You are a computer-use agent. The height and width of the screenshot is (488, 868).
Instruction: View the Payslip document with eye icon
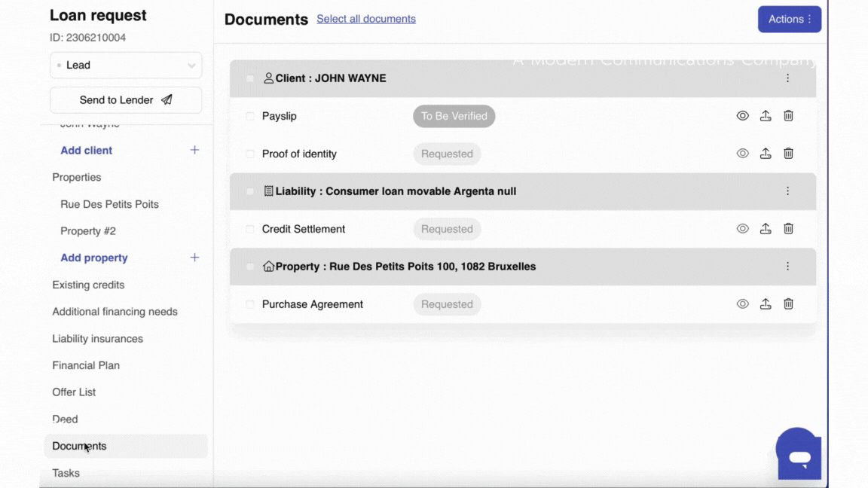742,116
